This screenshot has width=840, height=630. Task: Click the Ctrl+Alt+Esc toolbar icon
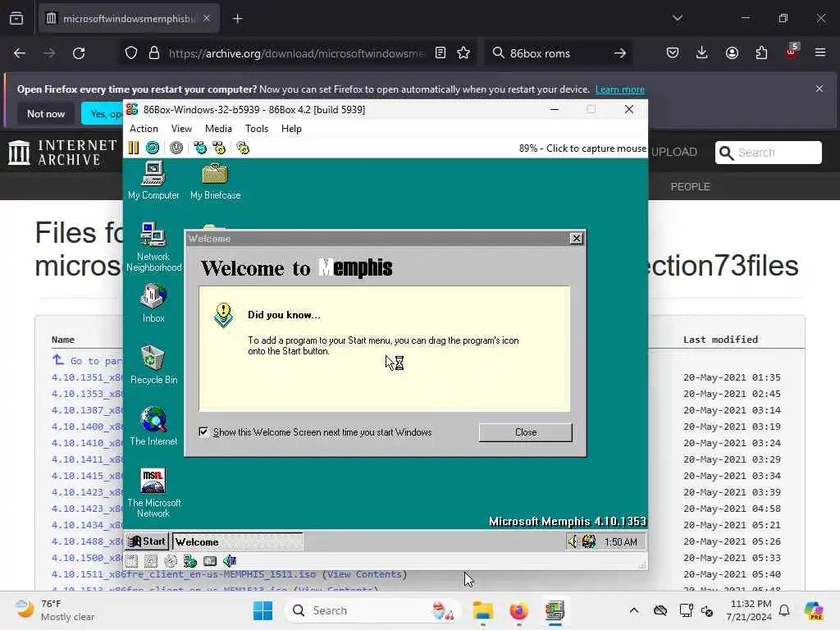(x=219, y=148)
